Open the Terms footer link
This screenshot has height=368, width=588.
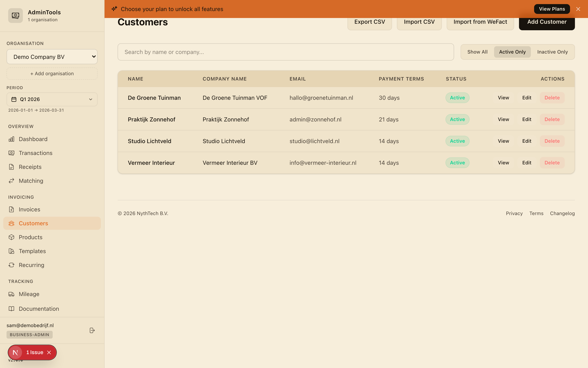click(x=536, y=213)
